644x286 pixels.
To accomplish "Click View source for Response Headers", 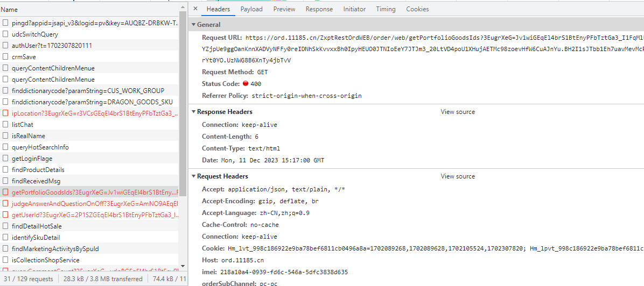I will [458, 112].
